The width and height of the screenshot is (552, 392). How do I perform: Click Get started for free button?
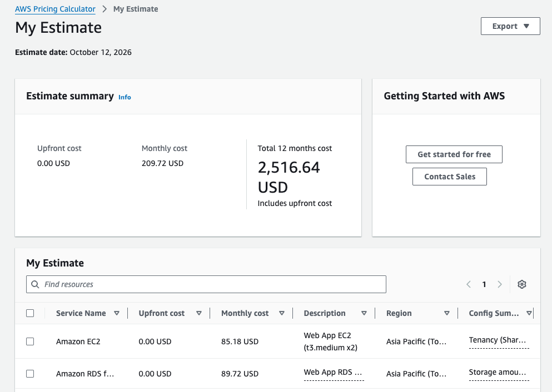[454, 154]
